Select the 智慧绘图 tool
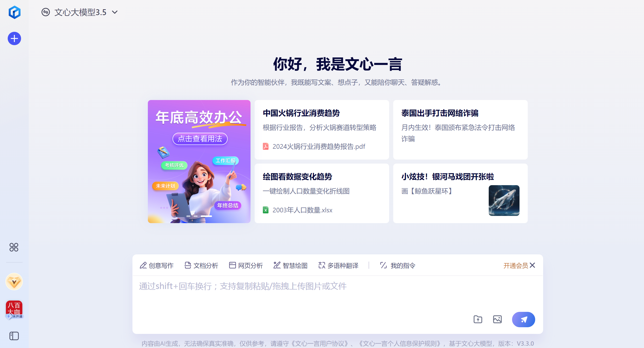The image size is (644, 348). [x=290, y=265]
